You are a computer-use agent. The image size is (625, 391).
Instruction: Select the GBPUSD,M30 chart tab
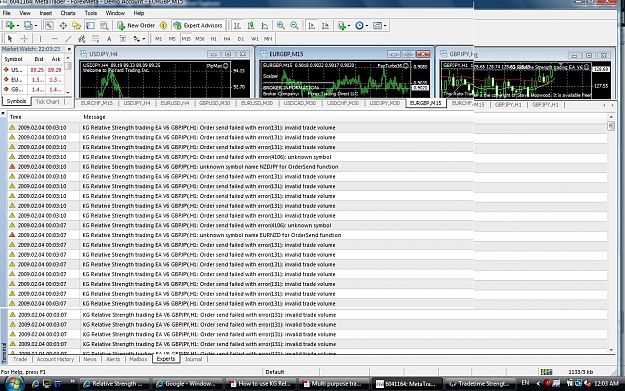pyautogui.click(x=214, y=103)
